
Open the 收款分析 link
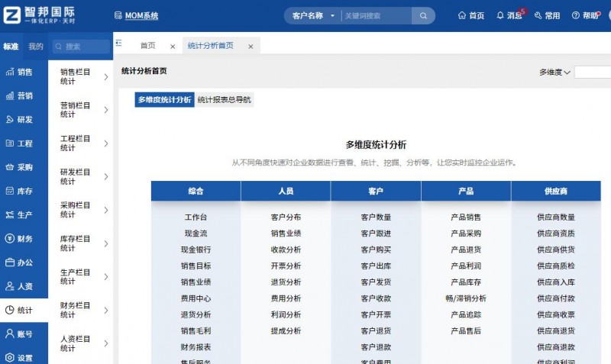(x=286, y=250)
